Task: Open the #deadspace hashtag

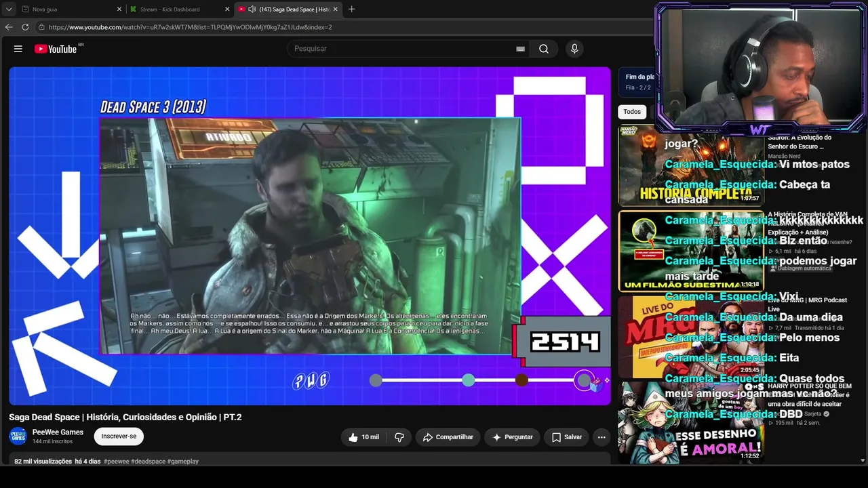Action: (x=148, y=462)
